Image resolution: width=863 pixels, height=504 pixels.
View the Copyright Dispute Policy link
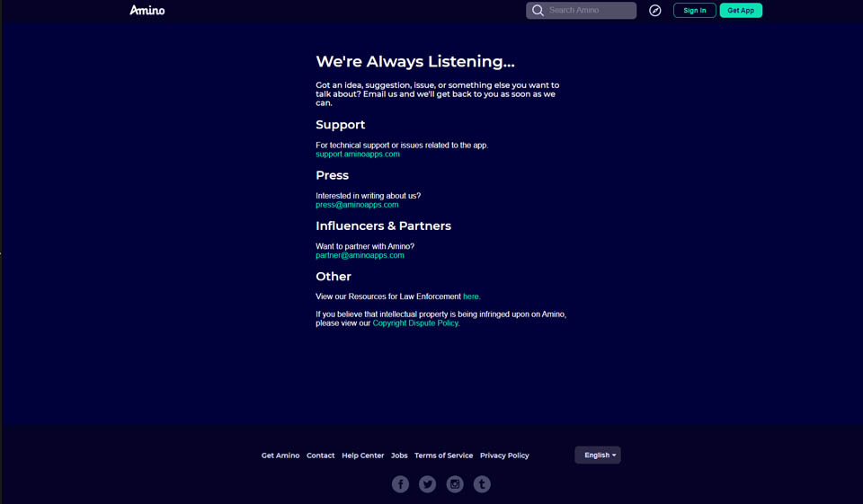[x=415, y=323]
